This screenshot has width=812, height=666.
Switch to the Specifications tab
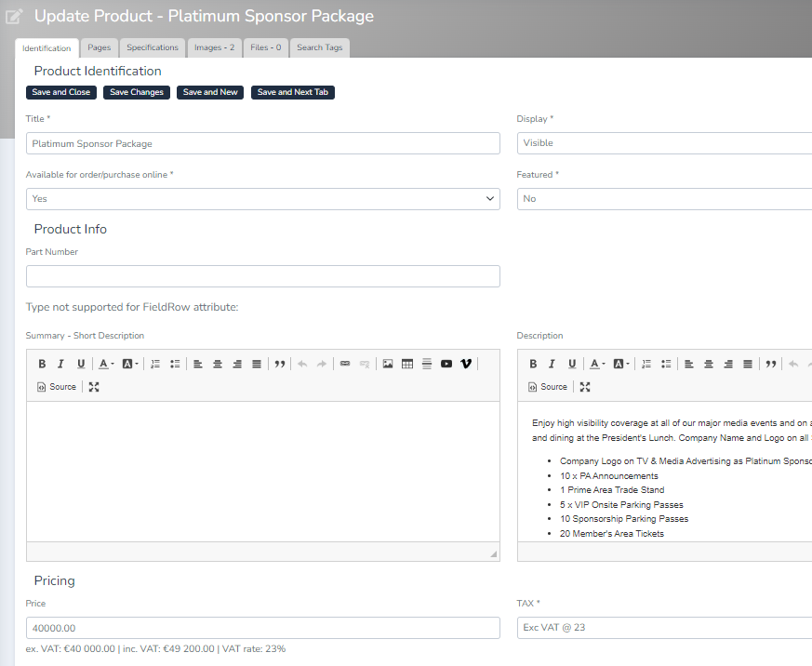[153, 47]
